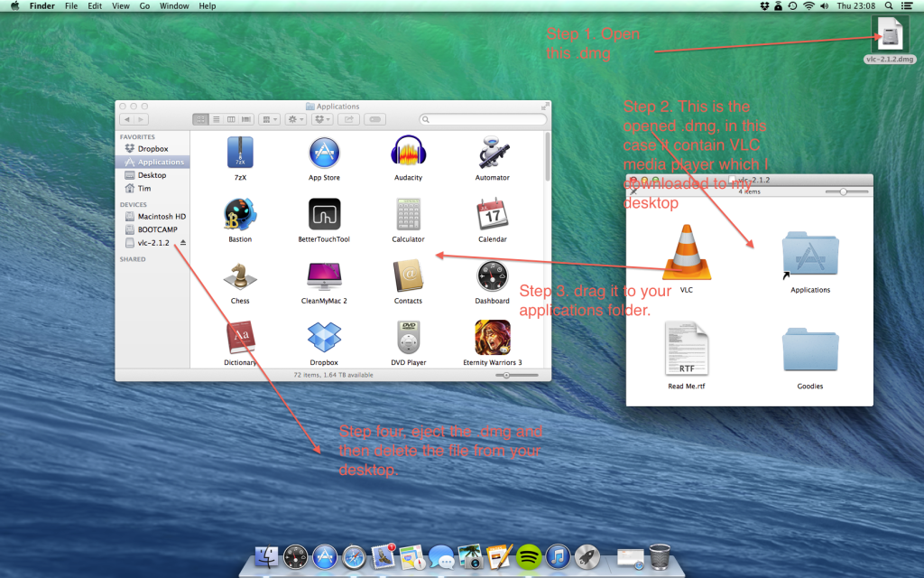The image size is (924, 578).
Task: Switch Finder to icon view
Action: pos(201,119)
